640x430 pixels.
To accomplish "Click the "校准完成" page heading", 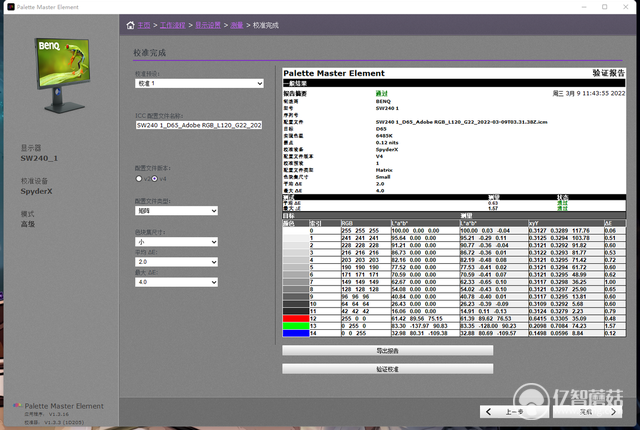I will (149, 53).
